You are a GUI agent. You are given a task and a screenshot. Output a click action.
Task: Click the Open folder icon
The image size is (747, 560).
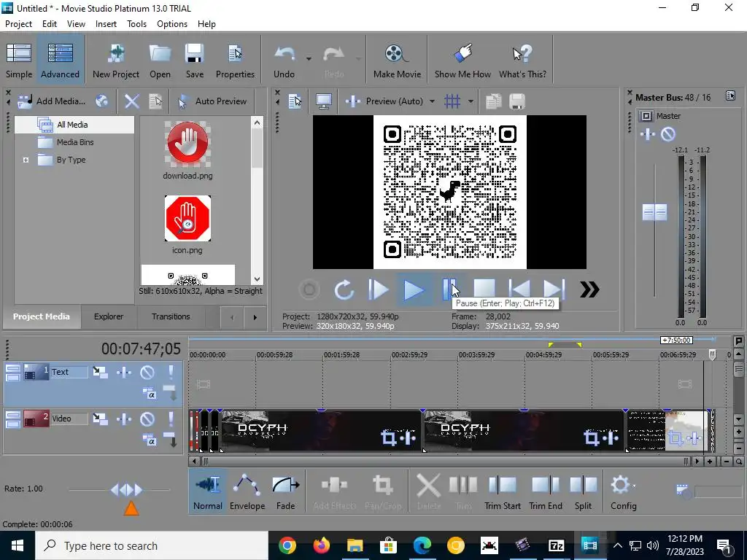click(x=160, y=61)
